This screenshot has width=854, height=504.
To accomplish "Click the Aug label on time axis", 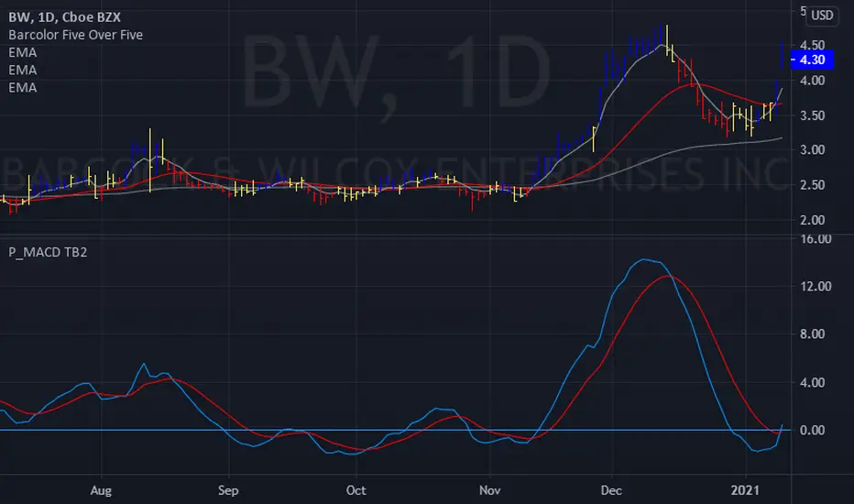I will click(x=101, y=490).
